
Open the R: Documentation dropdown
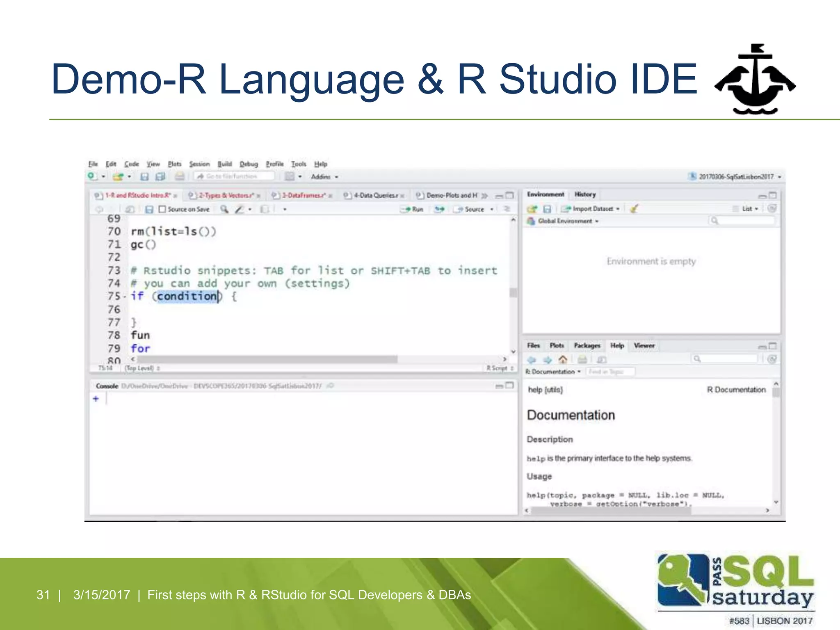[553, 372]
